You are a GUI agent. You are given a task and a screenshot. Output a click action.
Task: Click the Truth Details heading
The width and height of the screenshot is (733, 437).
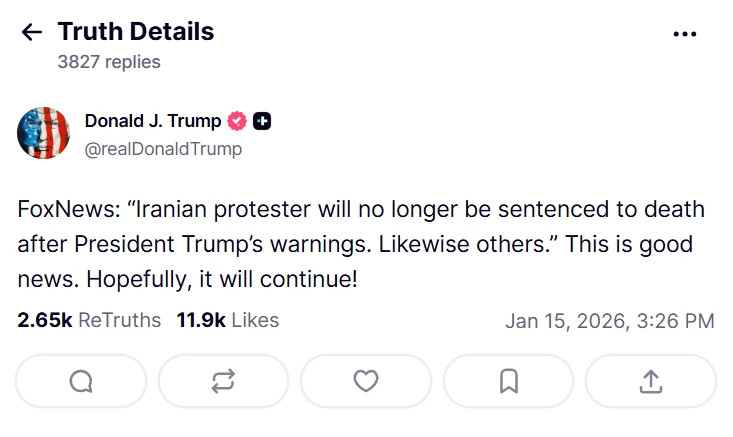pos(136,31)
